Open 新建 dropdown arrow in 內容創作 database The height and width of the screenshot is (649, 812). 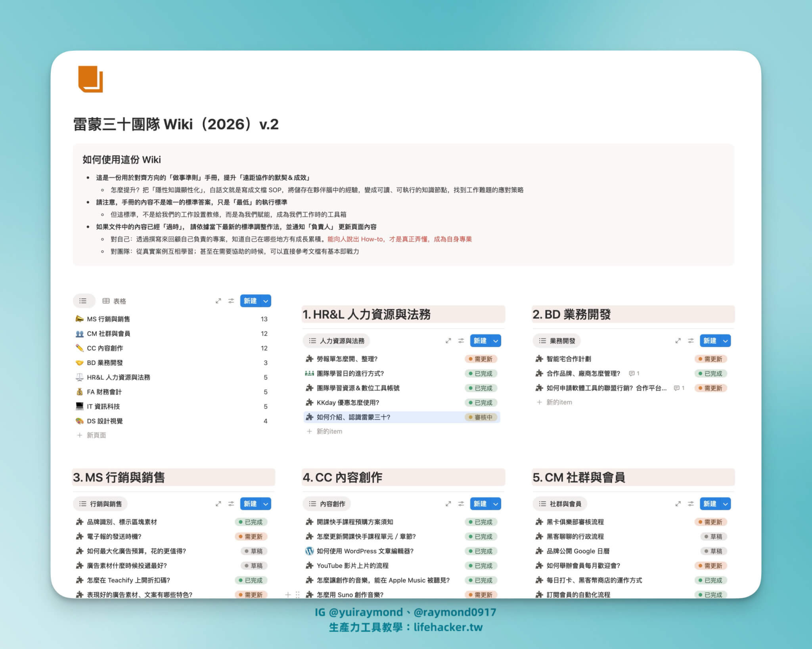click(496, 504)
